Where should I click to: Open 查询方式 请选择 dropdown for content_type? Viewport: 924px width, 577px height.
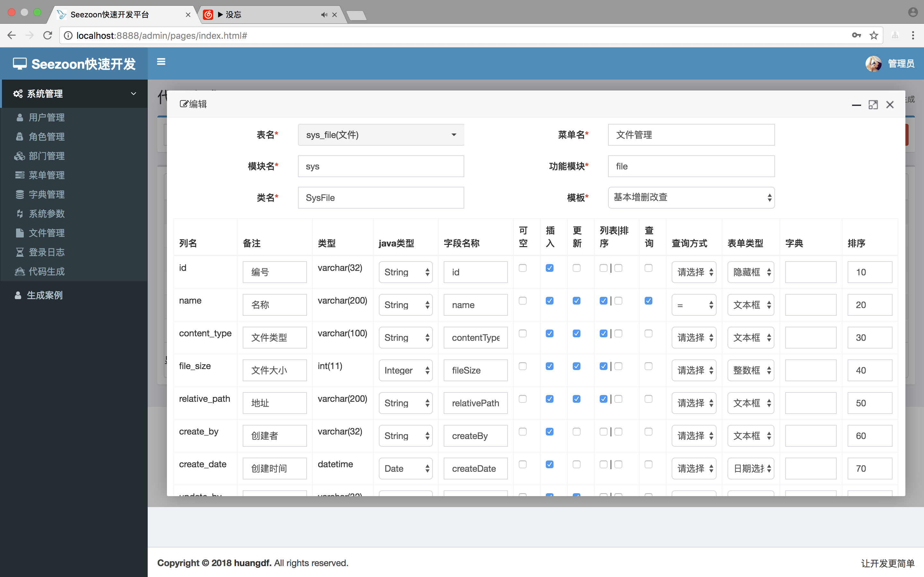(x=693, y=337)
